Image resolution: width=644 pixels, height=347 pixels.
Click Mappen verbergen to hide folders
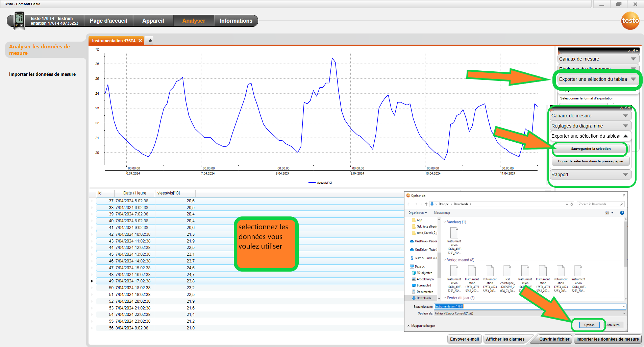tap(421, 326)
